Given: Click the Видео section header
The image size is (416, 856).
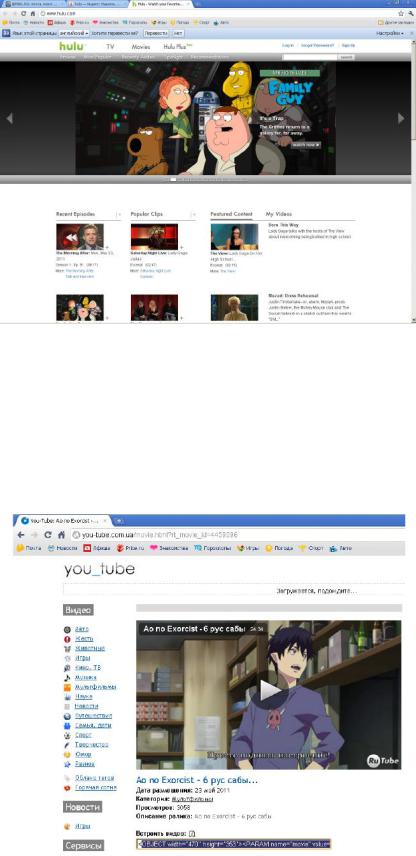Looking at the screenshot, I should click(78, 610).
